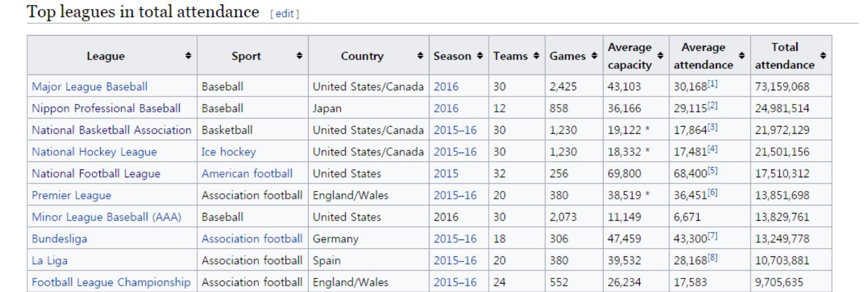
Task: Sort table by Country column arrows
Action: click(x=420, y=56)
